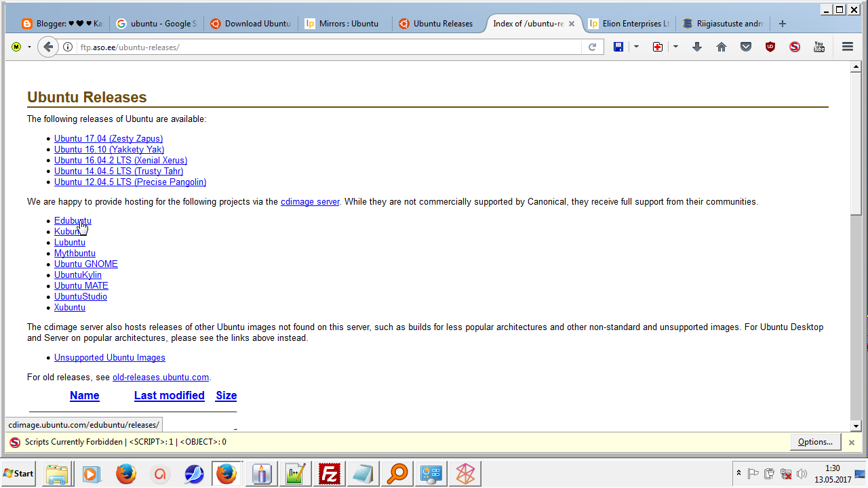Sort listing by Last modified column
The image size is (868, 488).
[x=170, y=396]
